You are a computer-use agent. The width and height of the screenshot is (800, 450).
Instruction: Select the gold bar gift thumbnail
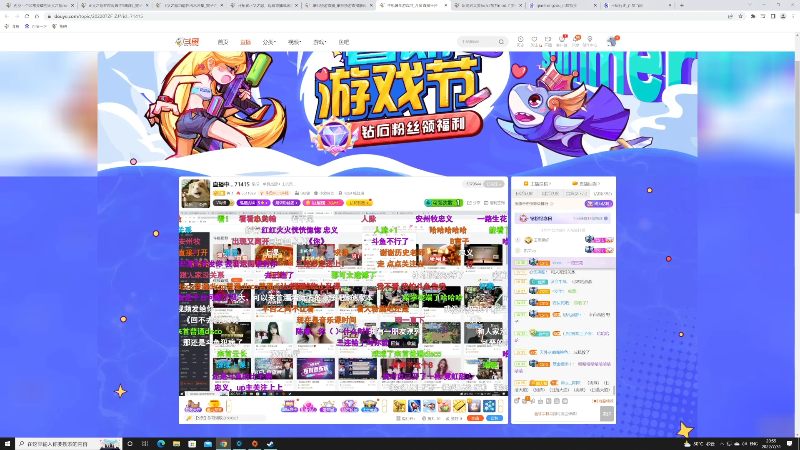(x=460, y=406)
